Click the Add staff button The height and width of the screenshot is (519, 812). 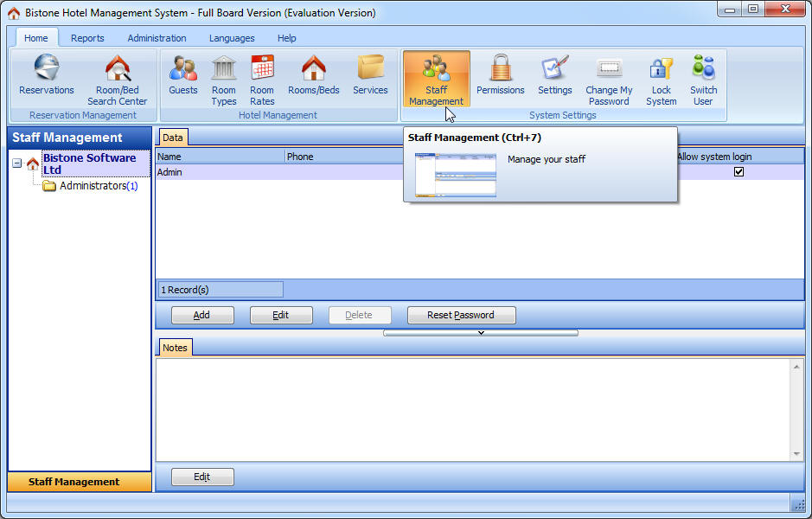(202, 315)
